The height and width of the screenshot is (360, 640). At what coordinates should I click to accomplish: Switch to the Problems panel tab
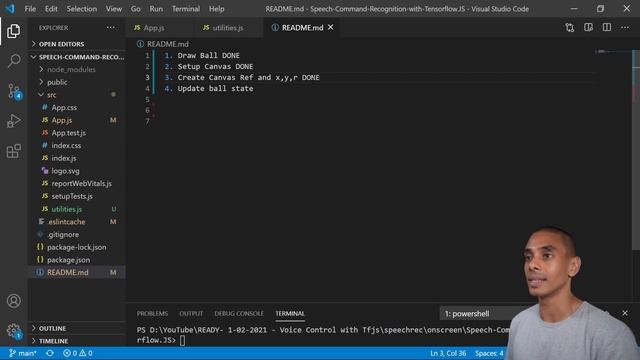click(x=152, y=313)
